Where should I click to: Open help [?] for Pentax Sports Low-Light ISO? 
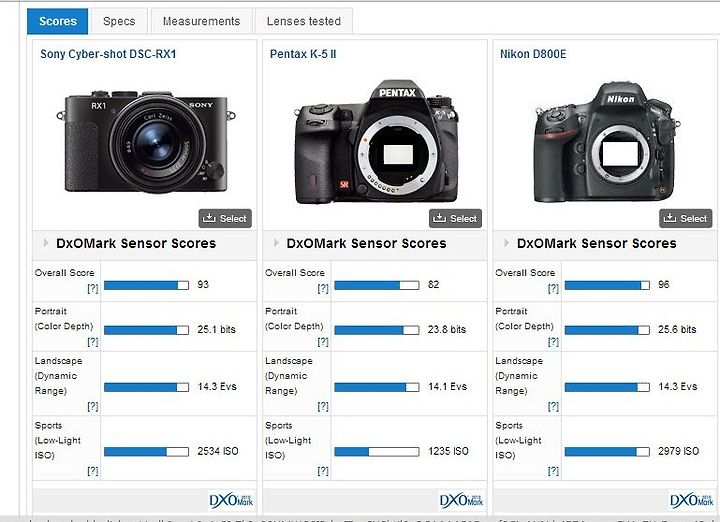(323, 471)
